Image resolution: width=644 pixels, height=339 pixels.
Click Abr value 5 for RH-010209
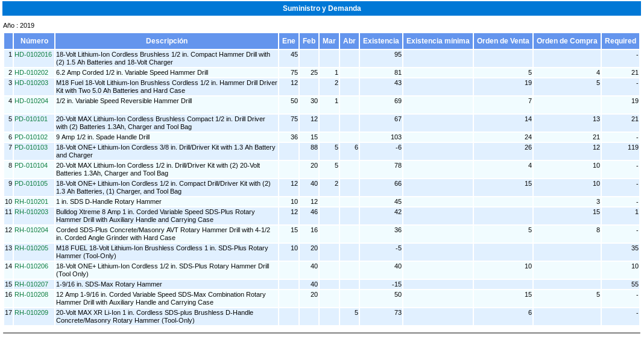[x=356, y=312]
